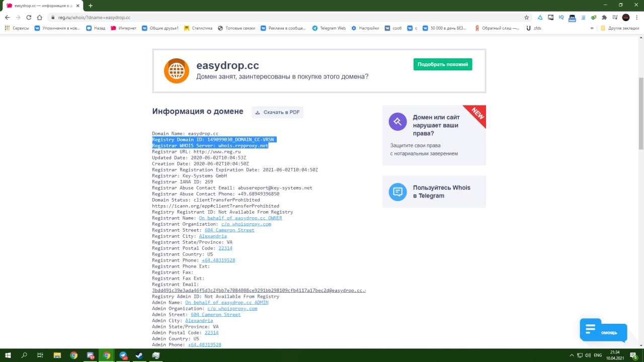Open the IQ extension in toolbar
This screenshot has height=362, width=644.
click(561, 17)
